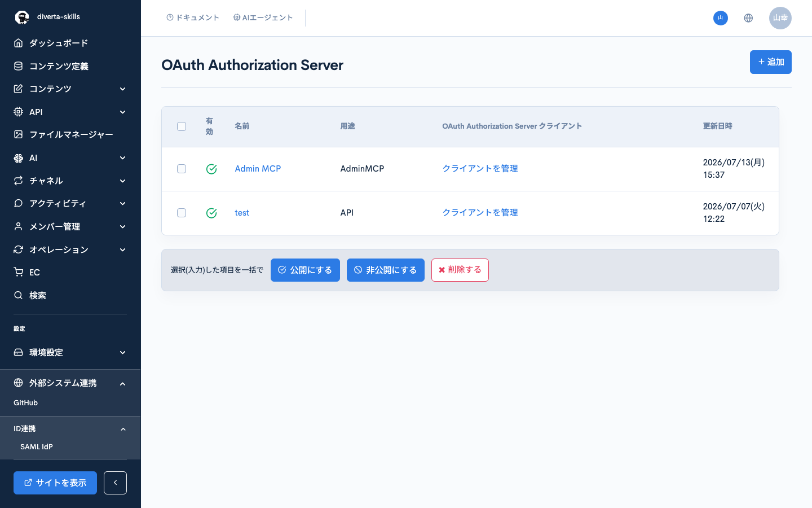Click the AdminMCP 用途 cell
The image size is (812, 508).
pos(362,169)
